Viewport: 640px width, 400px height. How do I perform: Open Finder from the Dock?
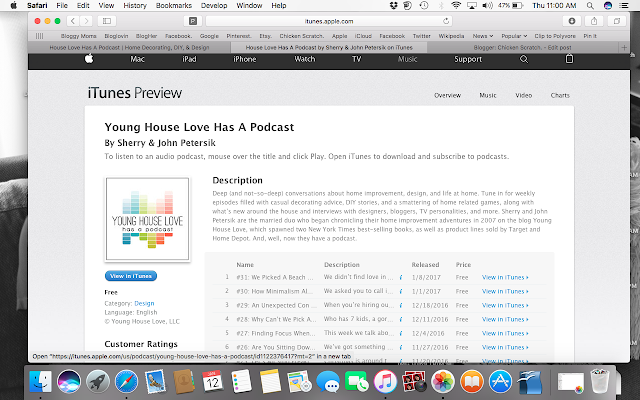click(40, 382)
